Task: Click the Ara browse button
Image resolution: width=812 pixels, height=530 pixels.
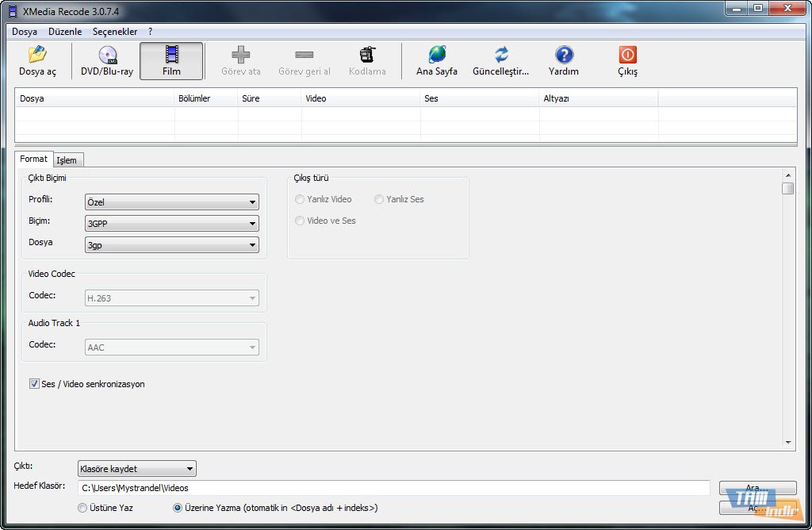Action: 757,488
